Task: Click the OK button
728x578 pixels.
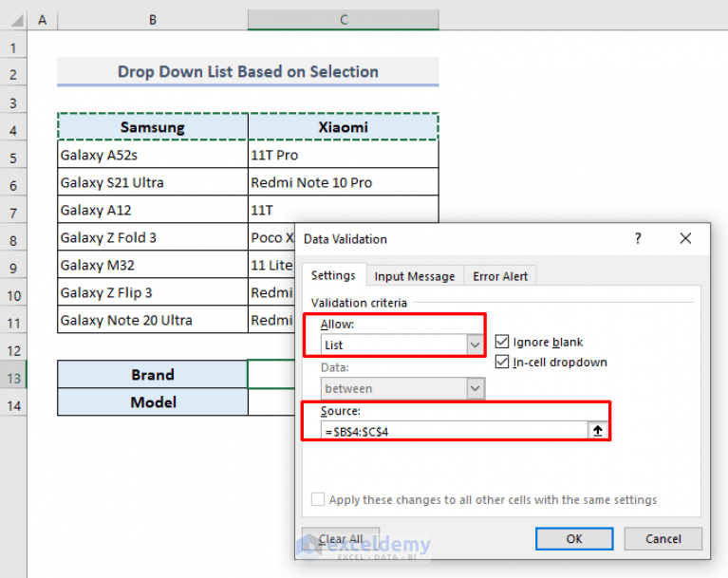Action: 574,538
